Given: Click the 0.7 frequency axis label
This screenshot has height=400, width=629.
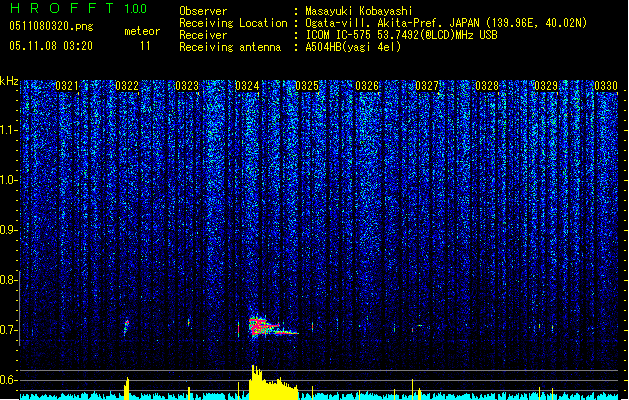Looking at the screenshot, I should [x=9, y=329].
